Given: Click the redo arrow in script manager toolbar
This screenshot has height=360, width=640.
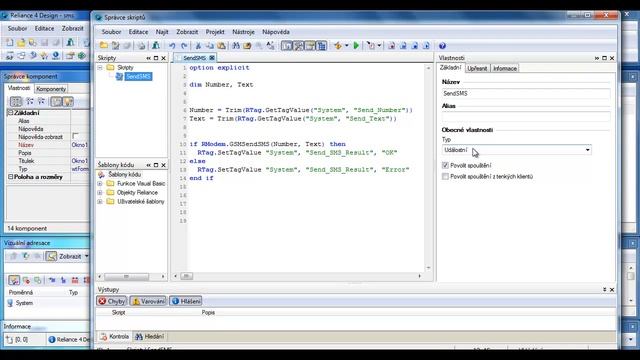Looking at the screenshot, I should click(x=184, y=46).
